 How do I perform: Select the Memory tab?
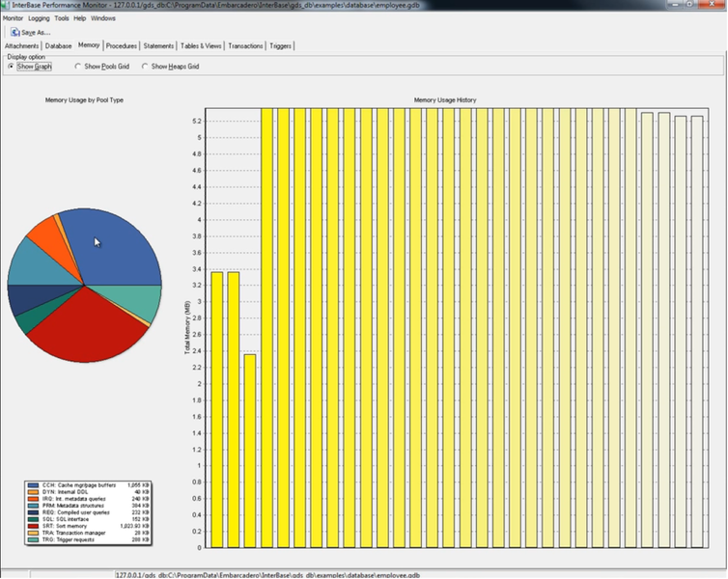click(x=89, y=45)
